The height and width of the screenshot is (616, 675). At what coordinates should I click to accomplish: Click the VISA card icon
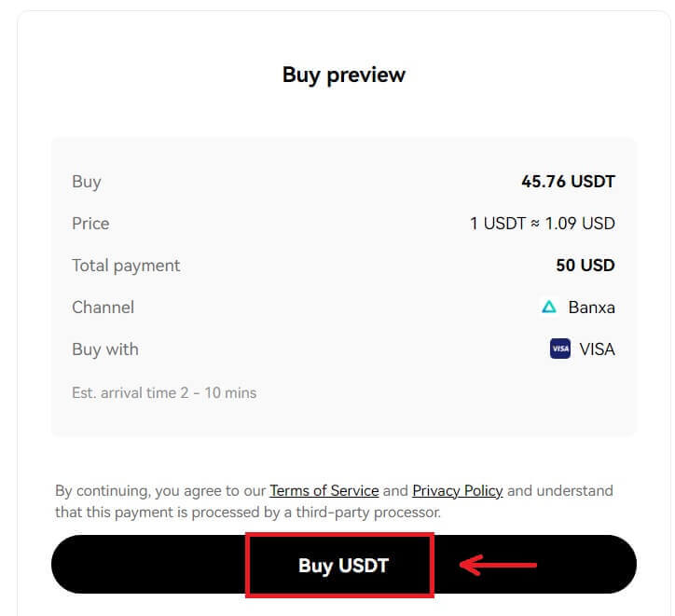click(x=560, y=349)
